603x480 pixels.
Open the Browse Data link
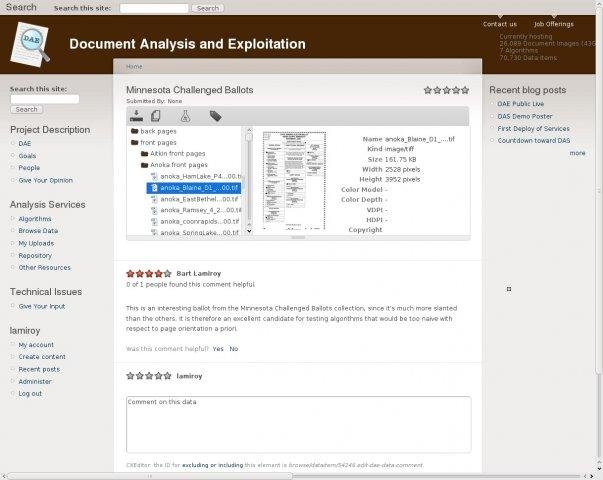point(38,231)
